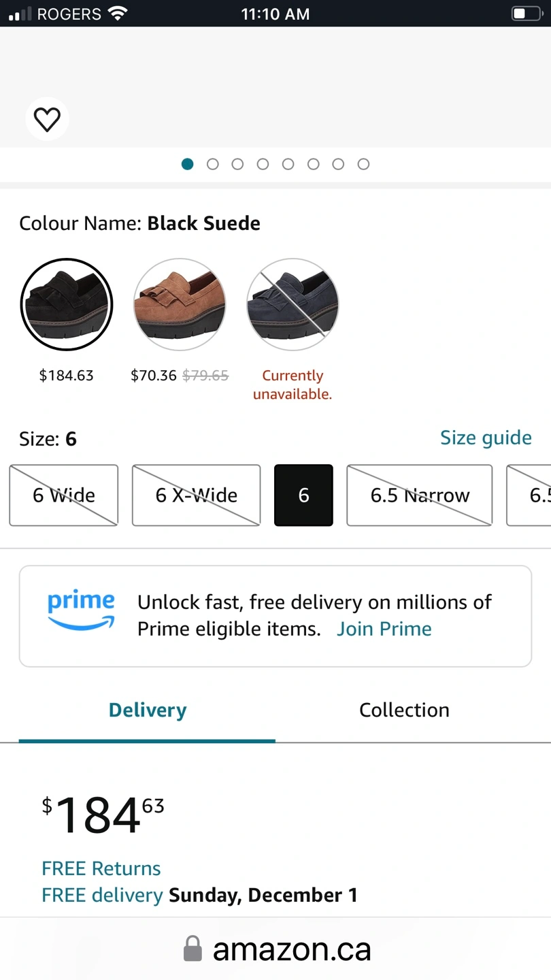The image size is (551, 980).
Task: Tap the second image carousel dot
Action: (213, 164)
